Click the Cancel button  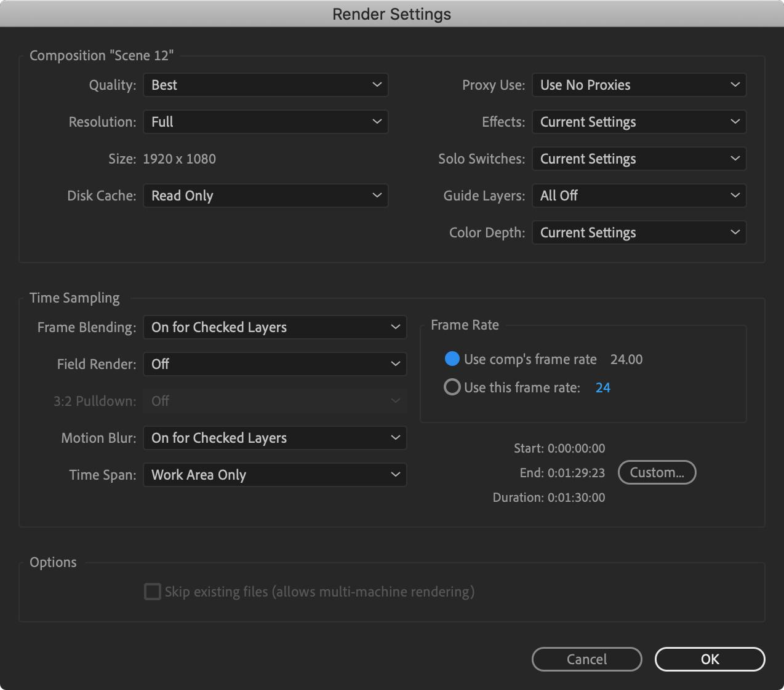pos(586,659)
